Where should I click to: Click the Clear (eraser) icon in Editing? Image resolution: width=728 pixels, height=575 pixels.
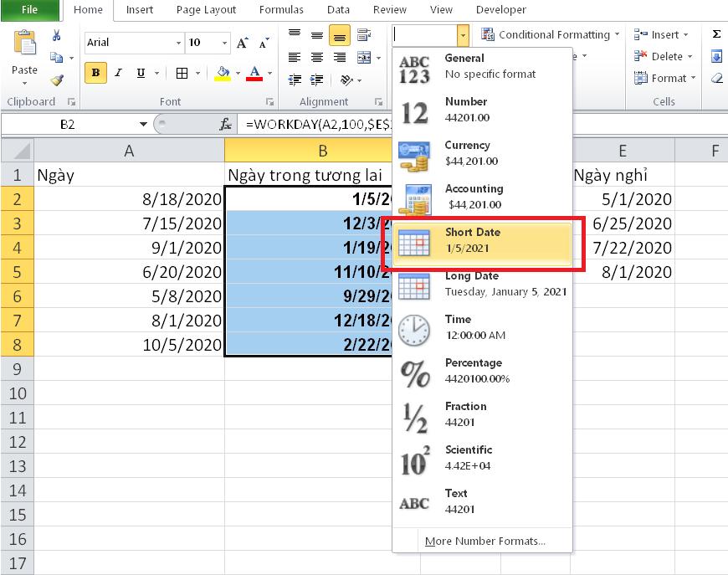click(716, 77)
